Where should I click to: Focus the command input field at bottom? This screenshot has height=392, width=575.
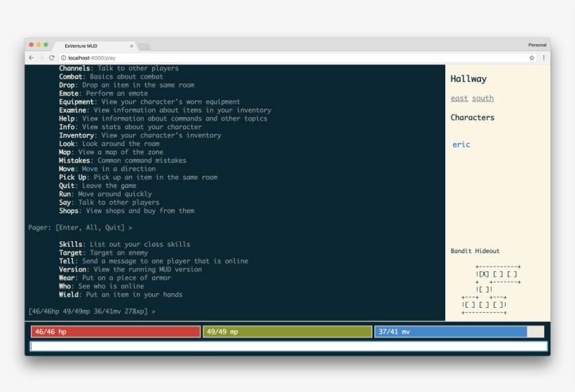pos(287,346)
